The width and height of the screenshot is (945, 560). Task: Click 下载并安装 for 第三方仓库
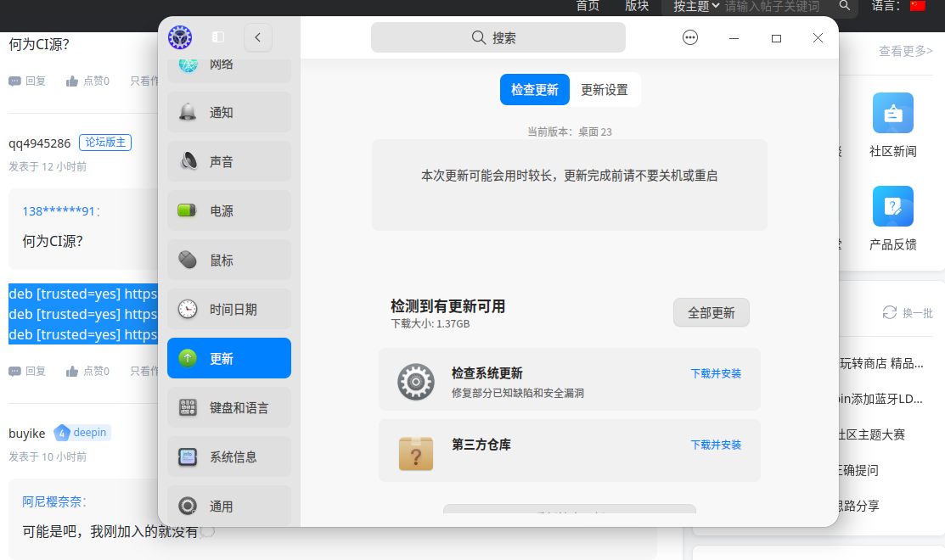[x=716, y=445]
